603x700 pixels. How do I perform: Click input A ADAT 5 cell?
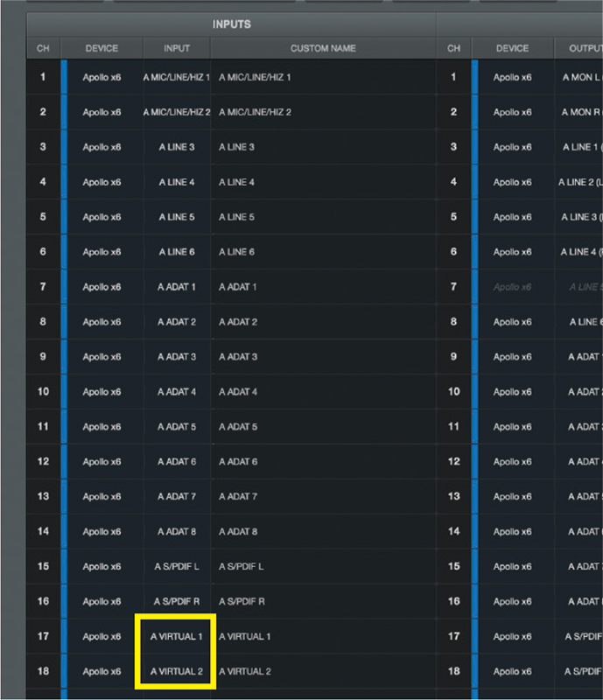(177, 427)
